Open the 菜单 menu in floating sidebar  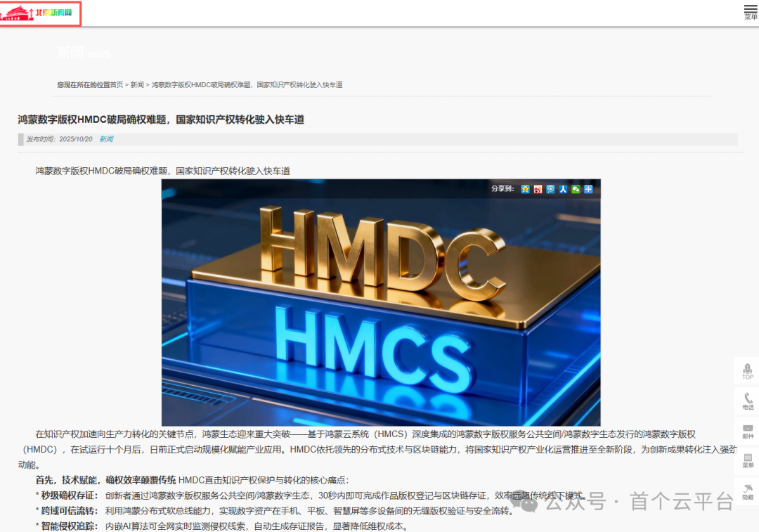[747, 460]
